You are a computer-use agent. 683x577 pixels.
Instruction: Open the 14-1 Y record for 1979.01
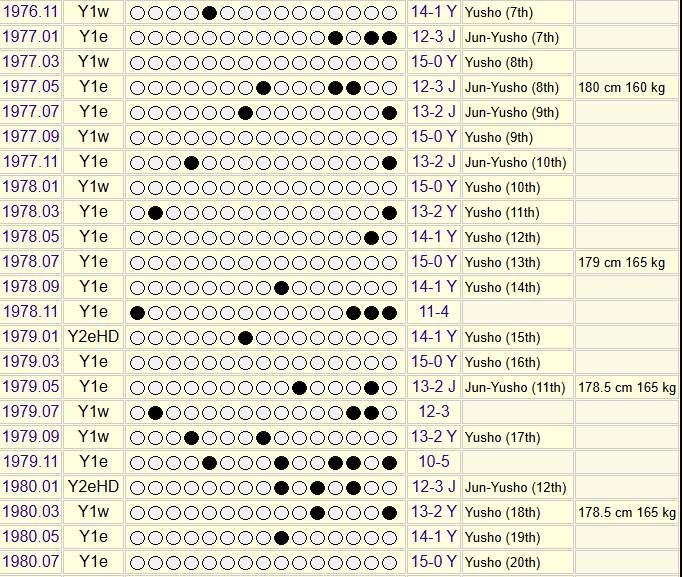pyautogui.click(x=434, y=337)
